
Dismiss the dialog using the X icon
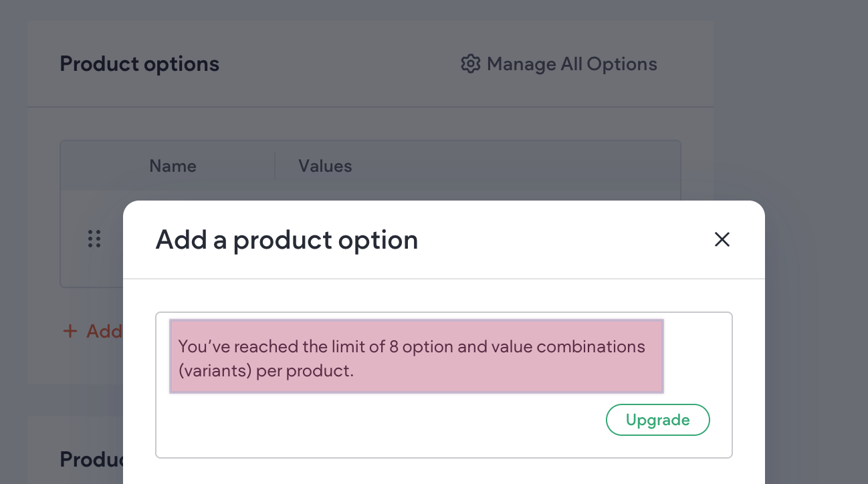pos(722,239)
